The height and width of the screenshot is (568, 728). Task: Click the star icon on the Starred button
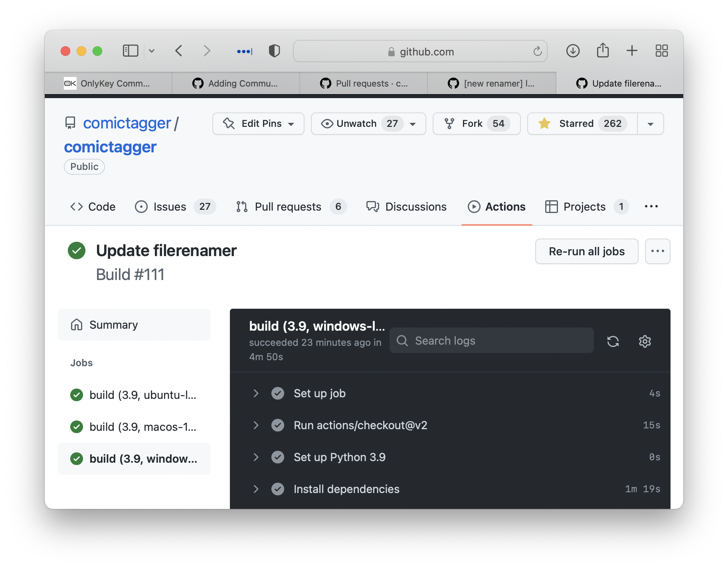click(544, 124)
